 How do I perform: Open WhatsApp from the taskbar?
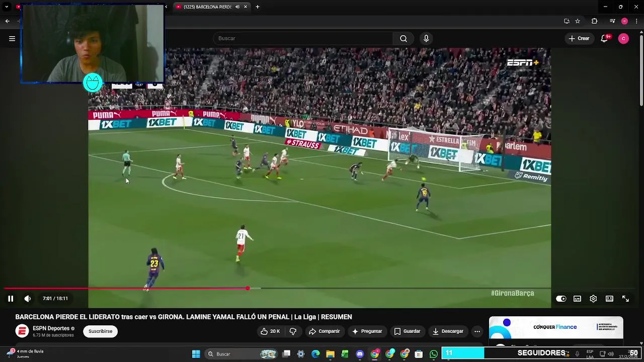[x=433, y=354]
